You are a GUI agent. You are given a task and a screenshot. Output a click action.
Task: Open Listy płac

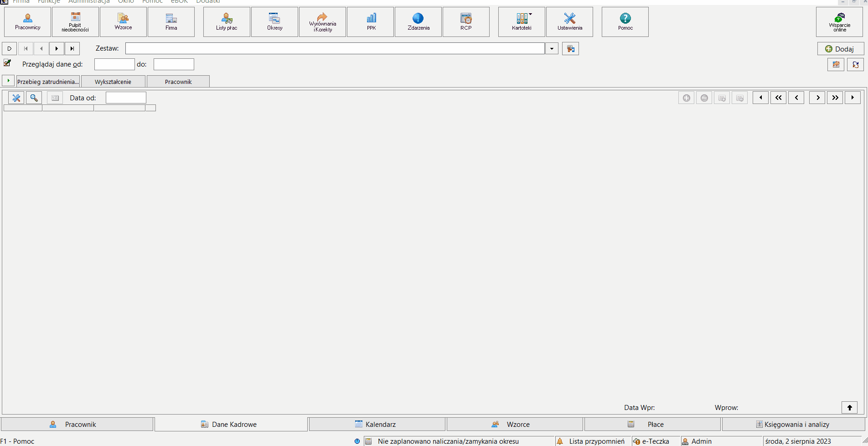click(x=227, y=22)
